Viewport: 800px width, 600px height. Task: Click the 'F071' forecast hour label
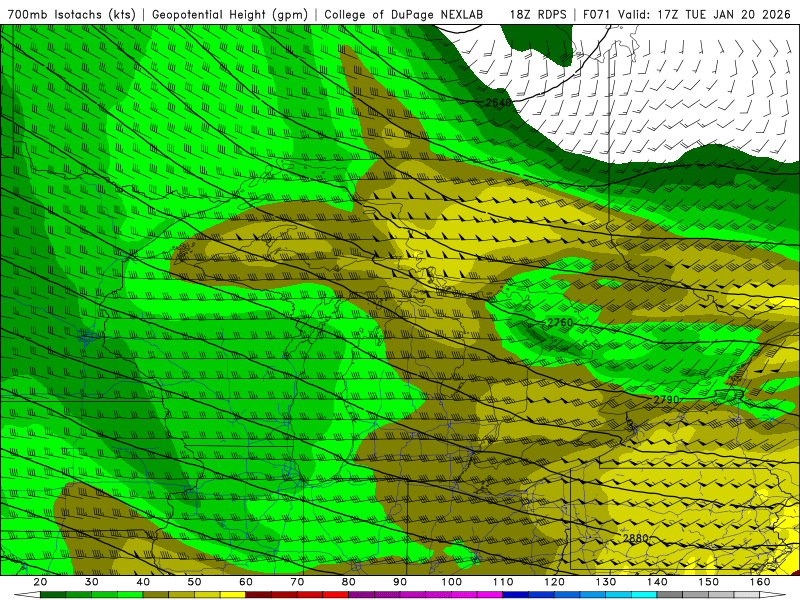pos(596,14)
